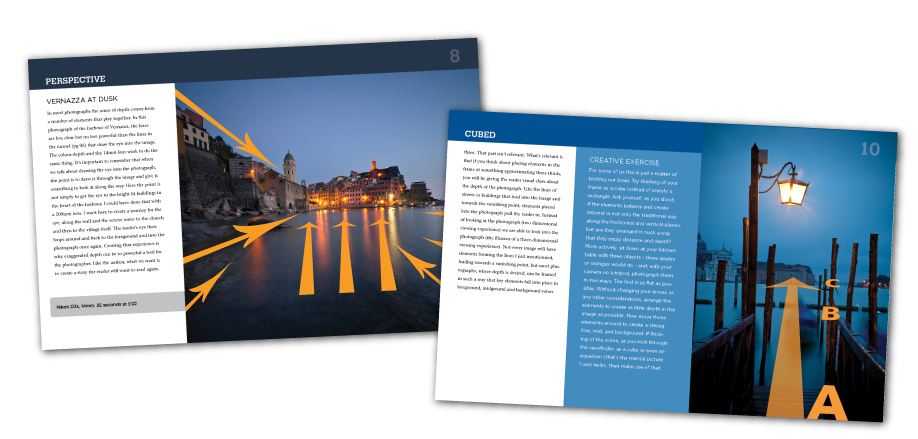Click the Vernazza at Dusk body paragraph
Screen dimensions: 918x439
tap(108, 190)
